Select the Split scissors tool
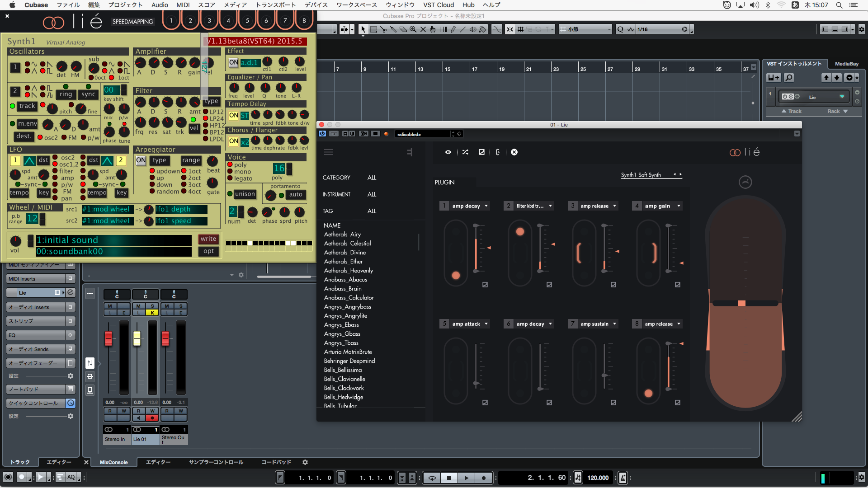Viewport: 868px width, 488px height. pos(383,29)
